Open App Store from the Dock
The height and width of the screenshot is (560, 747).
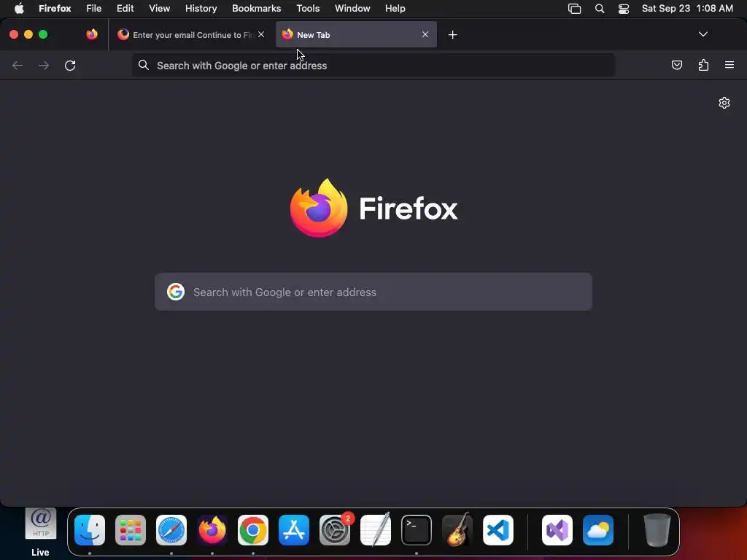tap(294, 530)
